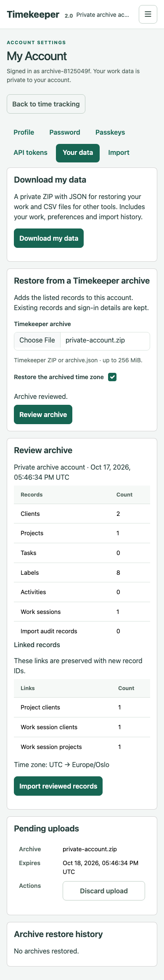Click the Archive restore history heading

tap(58, 934)
